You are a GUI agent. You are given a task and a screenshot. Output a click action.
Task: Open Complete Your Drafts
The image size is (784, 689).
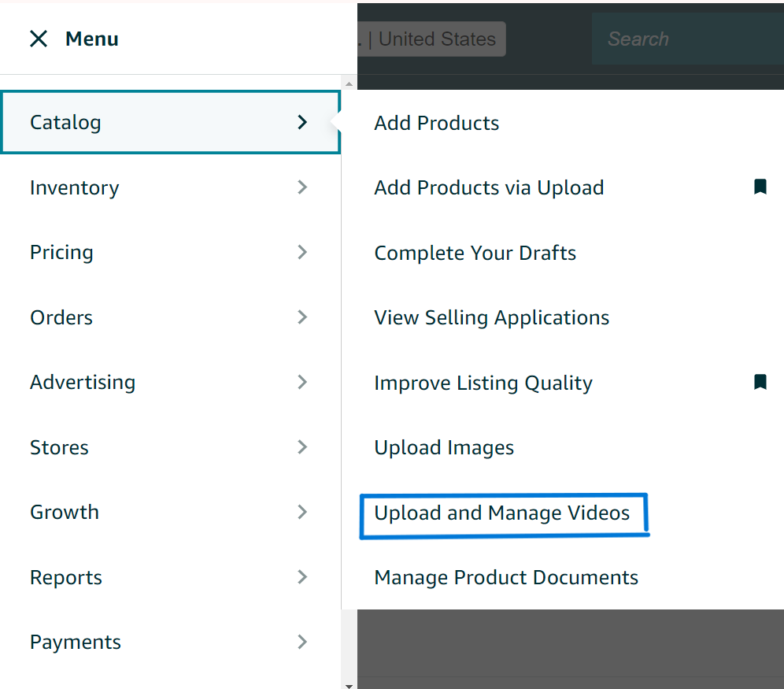click(475, 253)
